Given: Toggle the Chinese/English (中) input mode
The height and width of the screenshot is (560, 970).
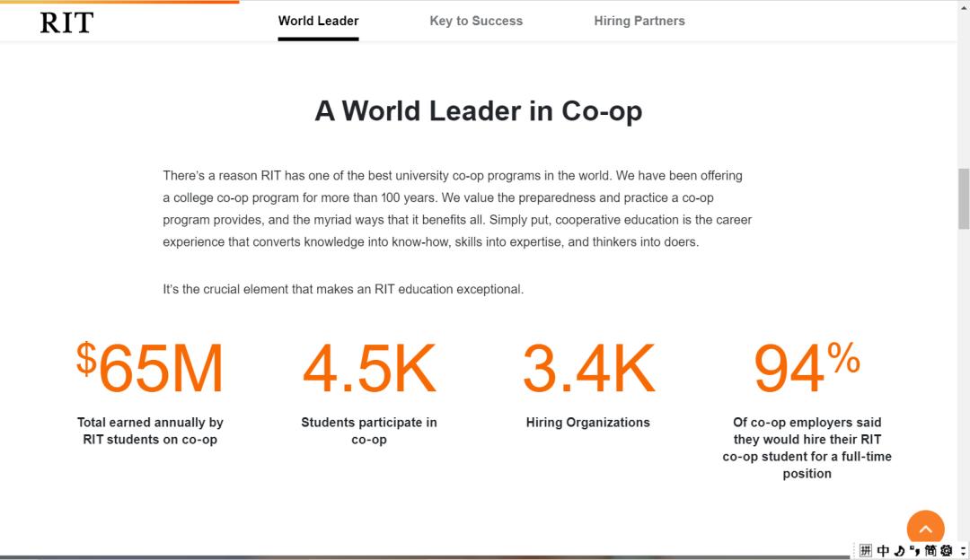Looking at the screenshot, I should point(883,551).
